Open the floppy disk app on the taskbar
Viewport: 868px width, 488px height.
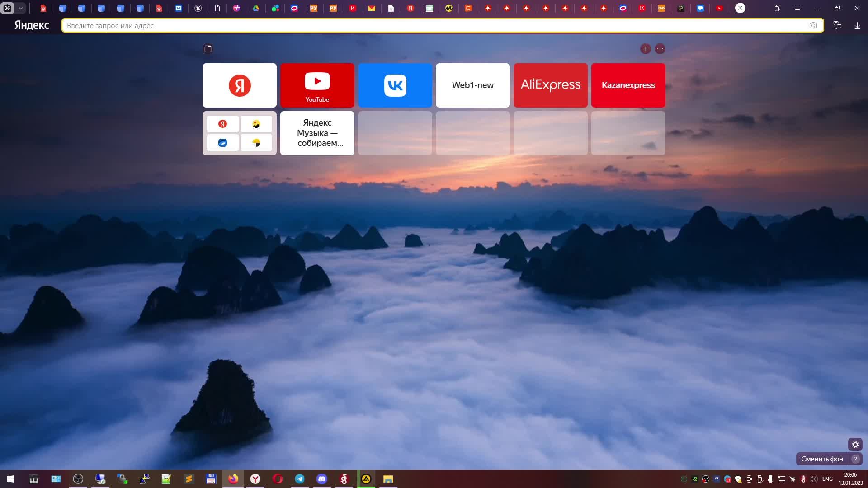pyautogui.click(x=211, y=479)
